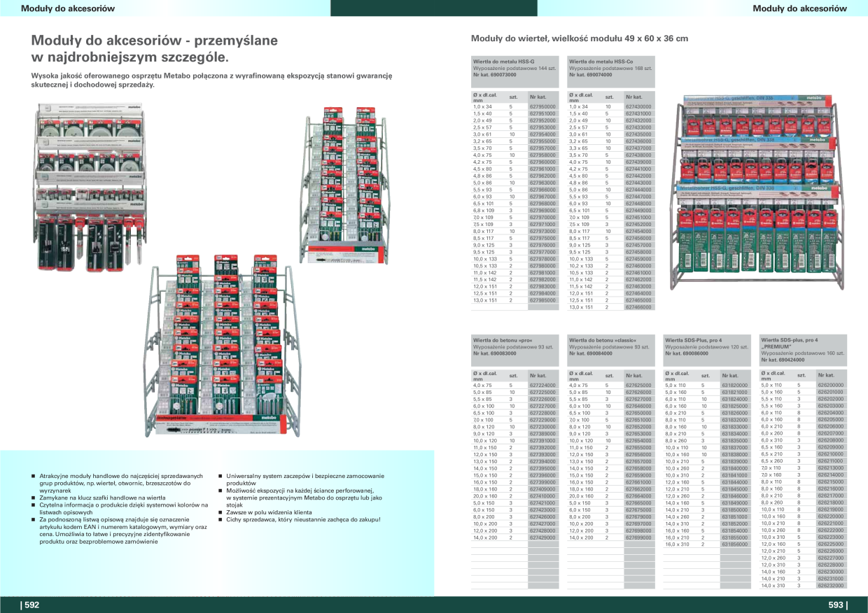This screenshot has height=613, width=868.
Task: Click bullet "Atrakcyjne moduły handlowe do najczęściej sprzedawanych"
Action: point(121,476)
